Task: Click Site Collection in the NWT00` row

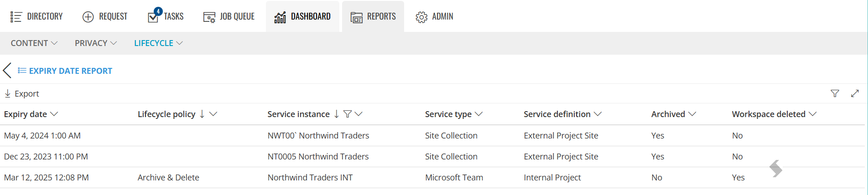Action: 451,135
